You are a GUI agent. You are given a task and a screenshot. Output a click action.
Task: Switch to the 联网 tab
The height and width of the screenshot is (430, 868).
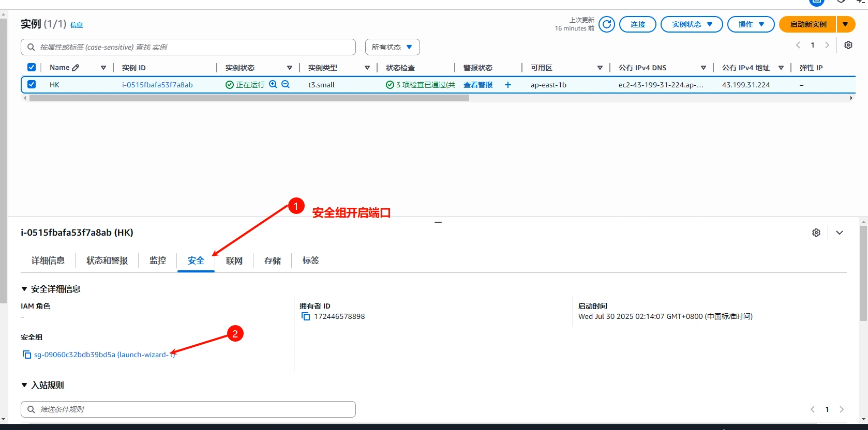click(234, 260)
